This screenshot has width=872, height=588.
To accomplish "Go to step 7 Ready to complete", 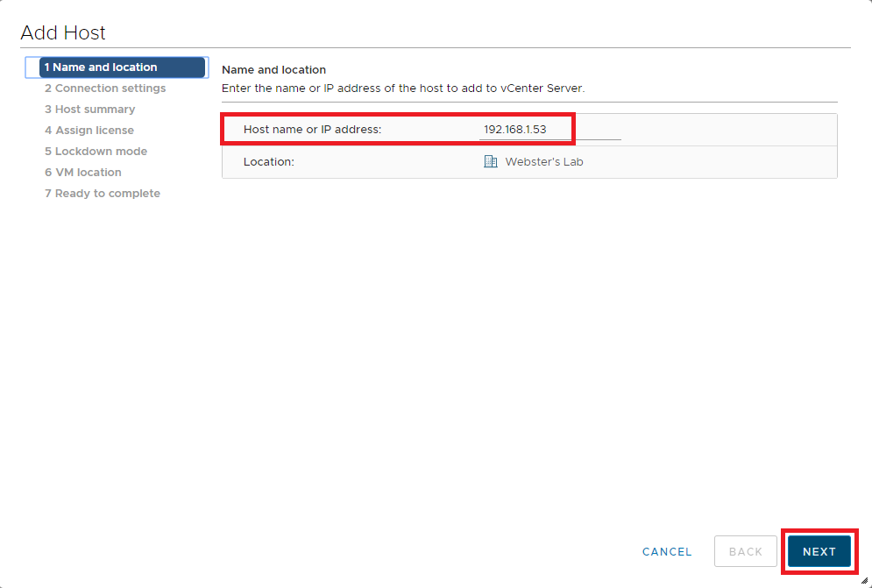I will point(103,194).
